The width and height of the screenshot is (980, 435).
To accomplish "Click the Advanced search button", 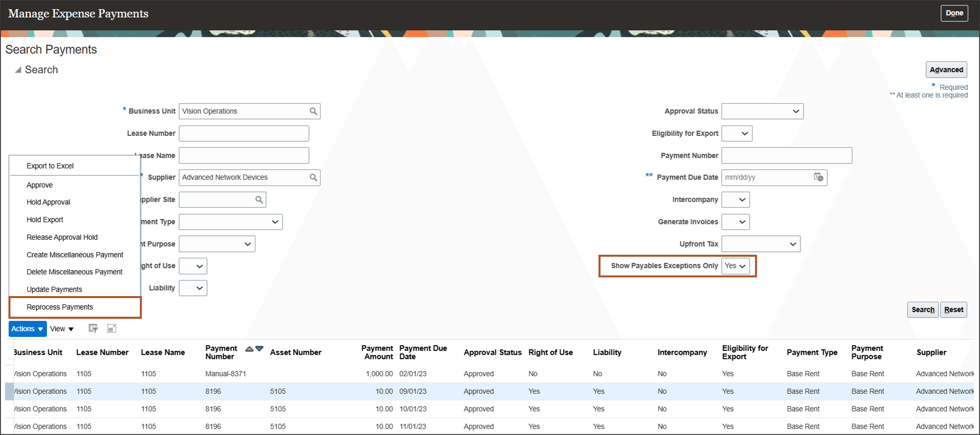I will point(946,70).
